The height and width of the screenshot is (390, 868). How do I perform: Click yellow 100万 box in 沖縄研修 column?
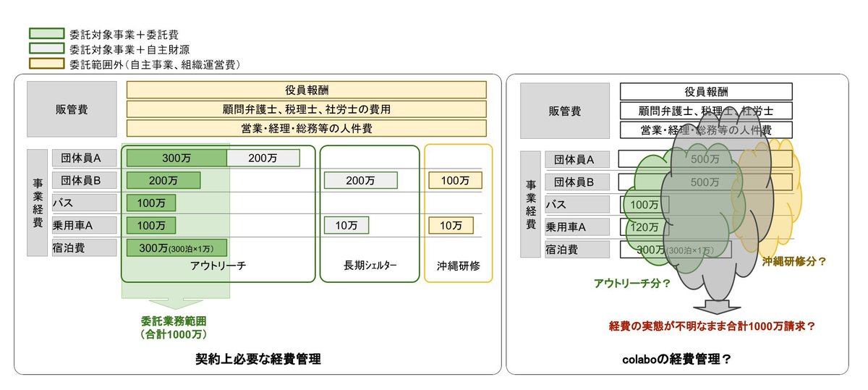click(x=455, y=180)
